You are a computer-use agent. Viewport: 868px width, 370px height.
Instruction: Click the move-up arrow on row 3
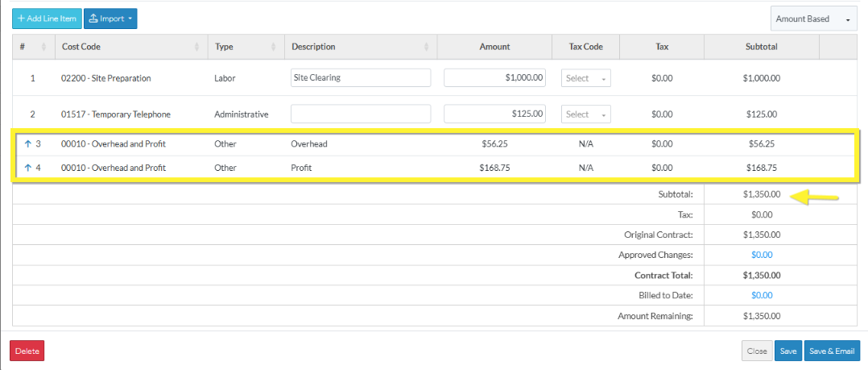[x=28, y=144]
